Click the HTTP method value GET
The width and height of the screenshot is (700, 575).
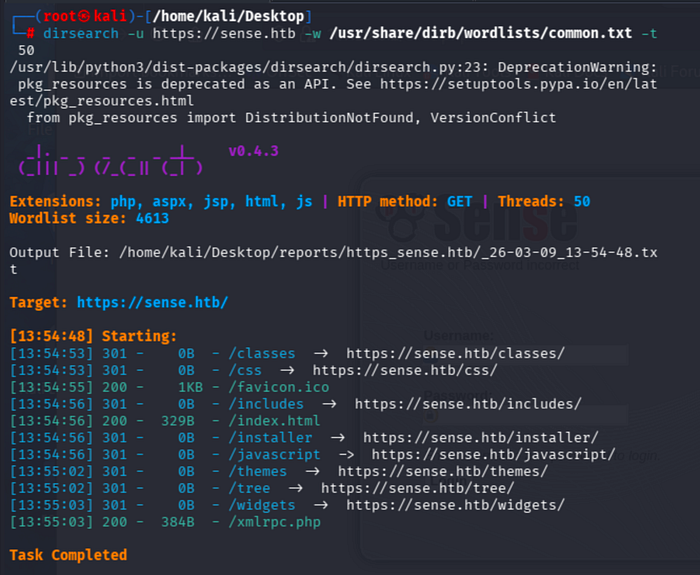[459, 201]
